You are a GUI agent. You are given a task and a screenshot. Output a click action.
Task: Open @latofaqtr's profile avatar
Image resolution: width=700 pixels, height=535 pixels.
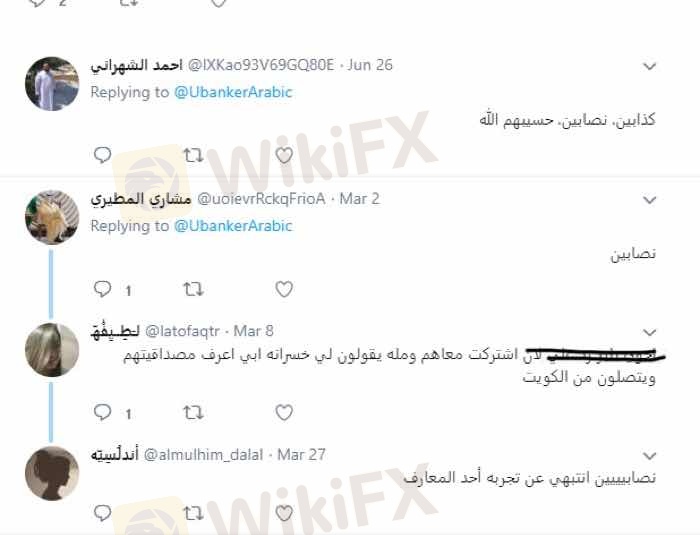pyautogui.click(x=52, y=350)
